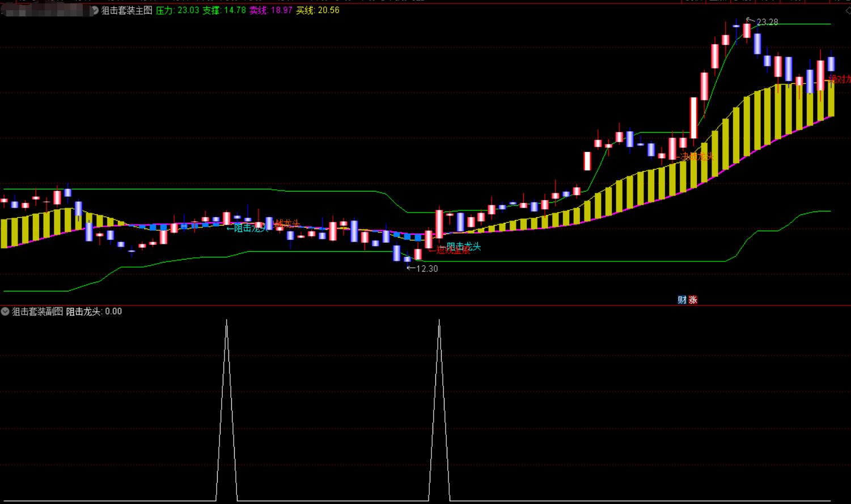
Task: Open the 狙击套装主图 indicator dropdown arrow
Action: click(95, 10)
